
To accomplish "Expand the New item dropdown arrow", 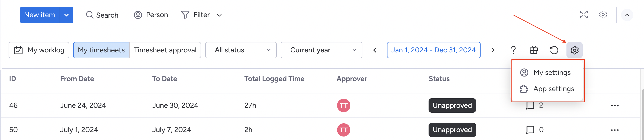I will tap(66, 15).
